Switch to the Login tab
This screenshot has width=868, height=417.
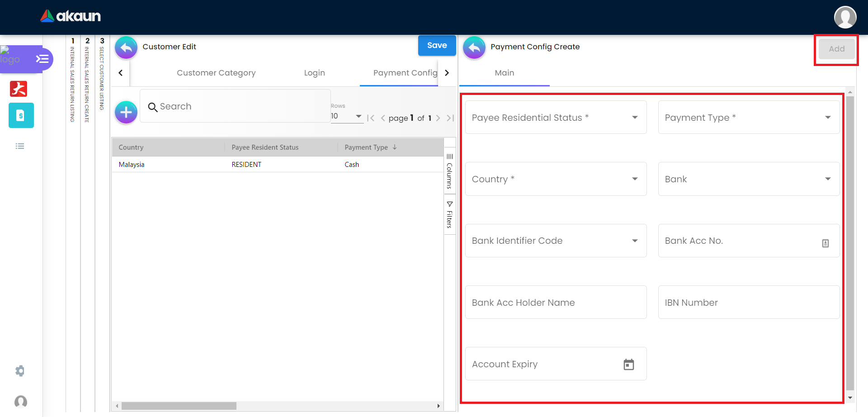pos(314,73)
